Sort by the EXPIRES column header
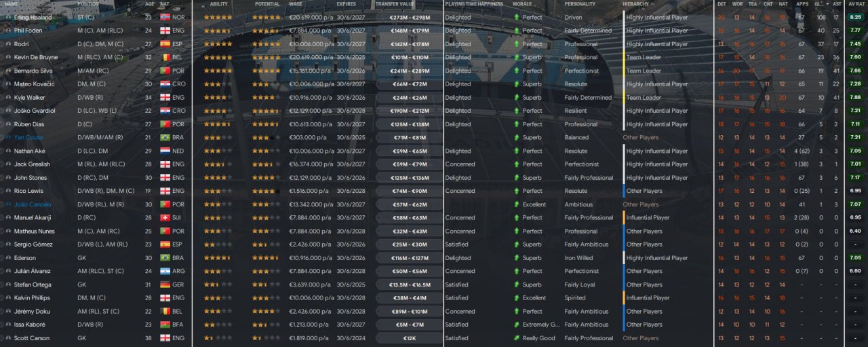The width and height of the screenshot is (868, 347). (346, 4)
